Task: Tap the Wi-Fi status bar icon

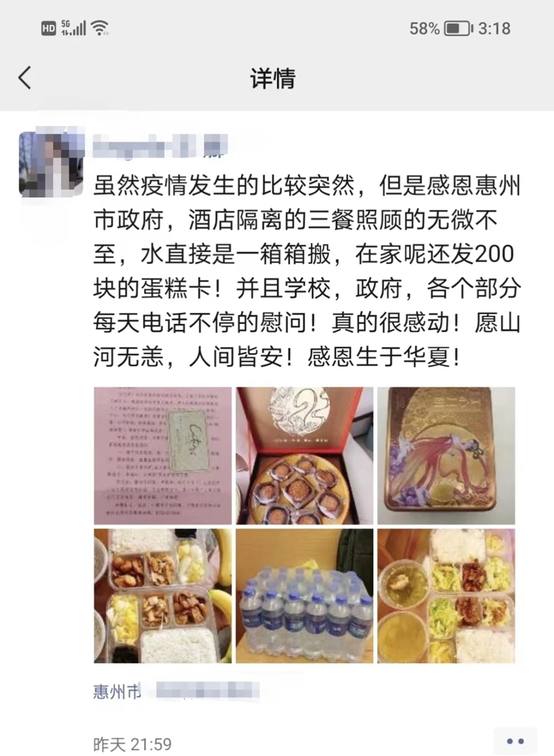Action: tap(100, 28)
